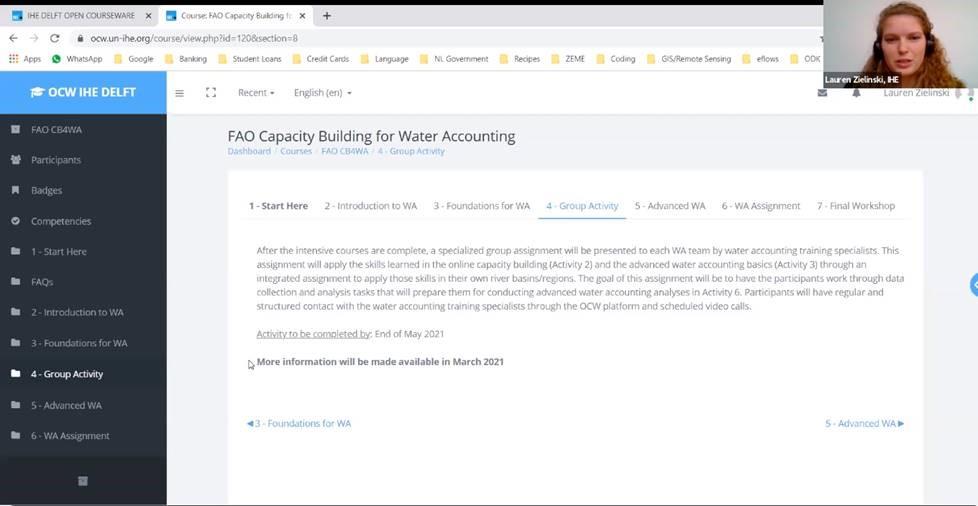Reload the page with refresh icon

(55, 38)
